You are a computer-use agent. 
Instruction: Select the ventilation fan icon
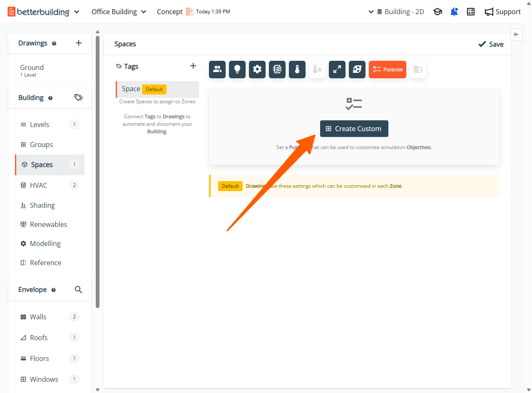(357, 70)
